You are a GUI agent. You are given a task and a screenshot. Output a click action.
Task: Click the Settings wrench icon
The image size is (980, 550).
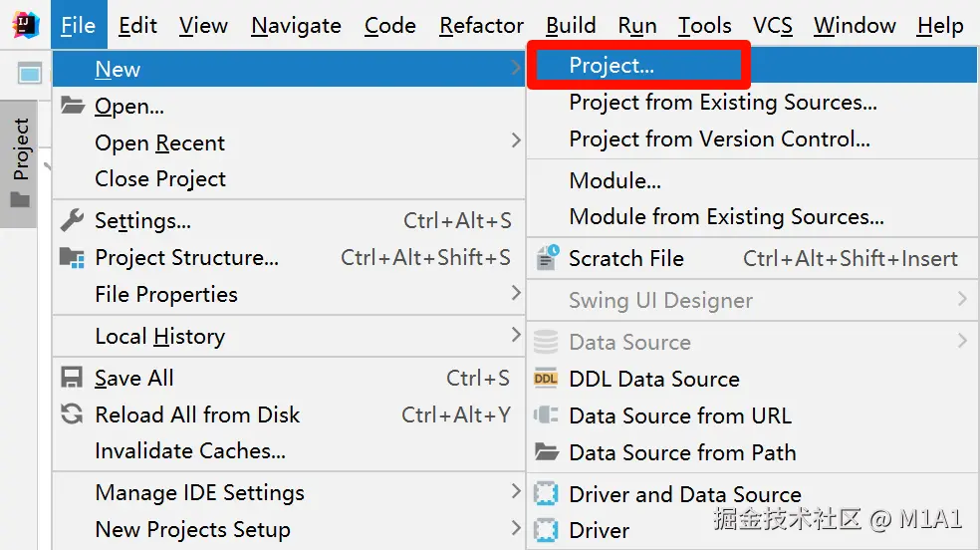pyautogui.click(x=72, y=220)
